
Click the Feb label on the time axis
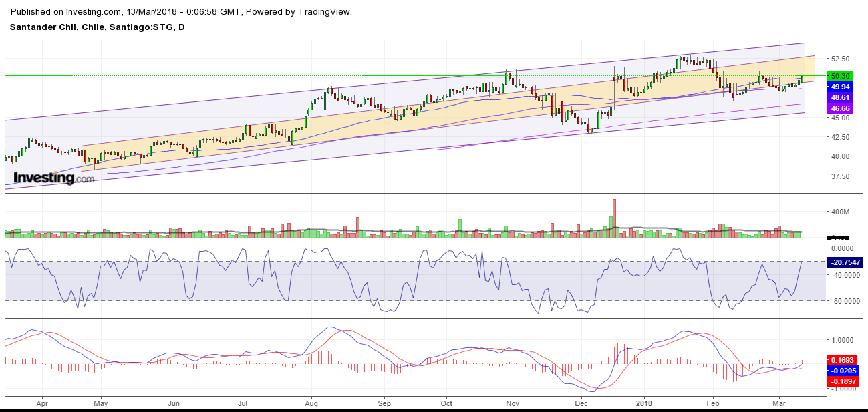(x=713, y=404)
